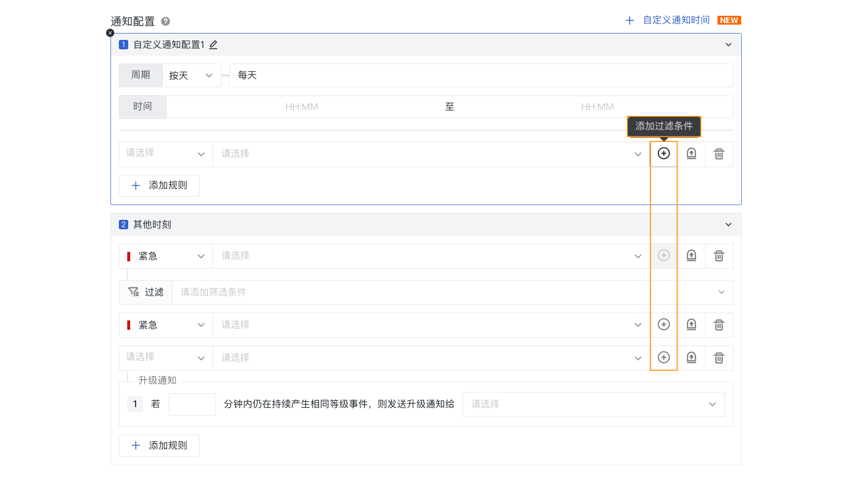Collapse the 其他时刻 panel with its chevron
The height and width of the screenshot is (489, 868).
[728, 225]
